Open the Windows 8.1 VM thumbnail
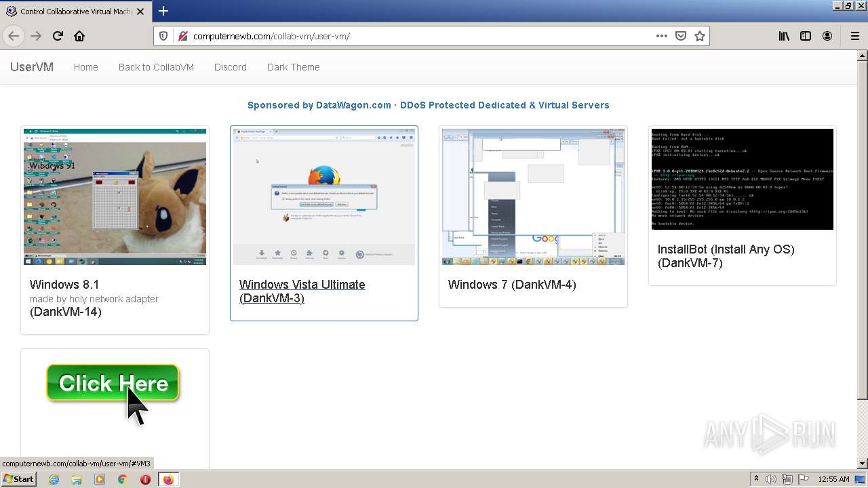This screenshot has height=488, width=868. pyautogui.click(x=115, y=197)
